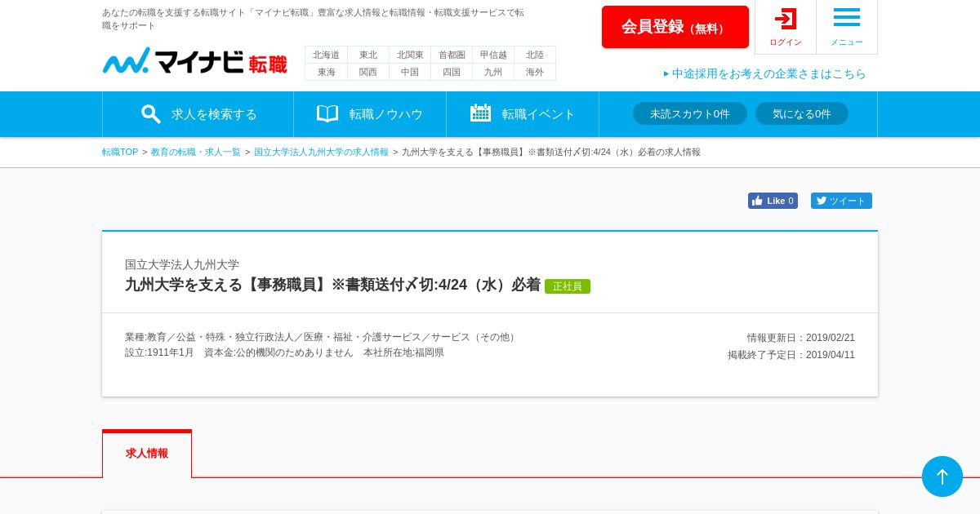Screen dimensions: 980x514
Task: Click the company name 国立大学法人九州大学
Action: (182, 264)
